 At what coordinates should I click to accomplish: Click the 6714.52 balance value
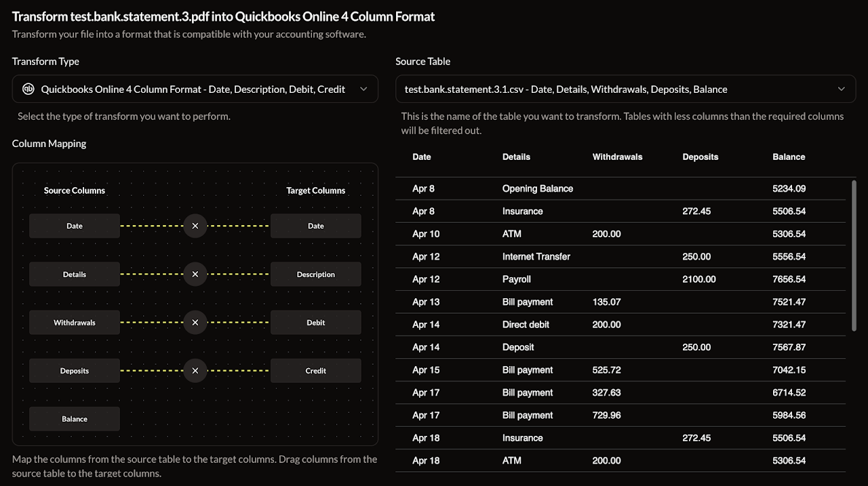click(789, 392)
